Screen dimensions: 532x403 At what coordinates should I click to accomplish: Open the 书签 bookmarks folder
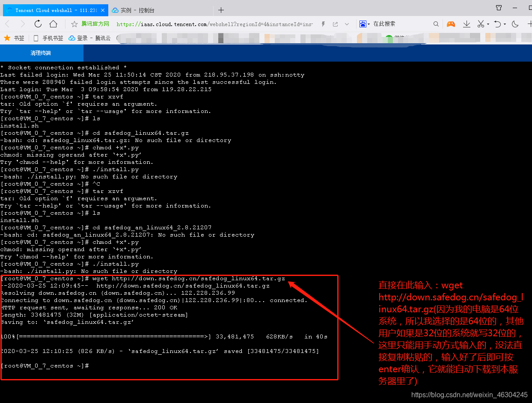(x=14, y=38)
